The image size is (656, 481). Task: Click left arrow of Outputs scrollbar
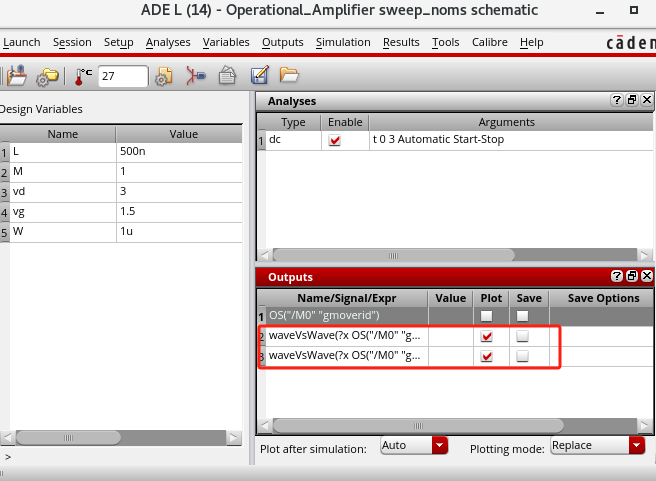point(264,426)
